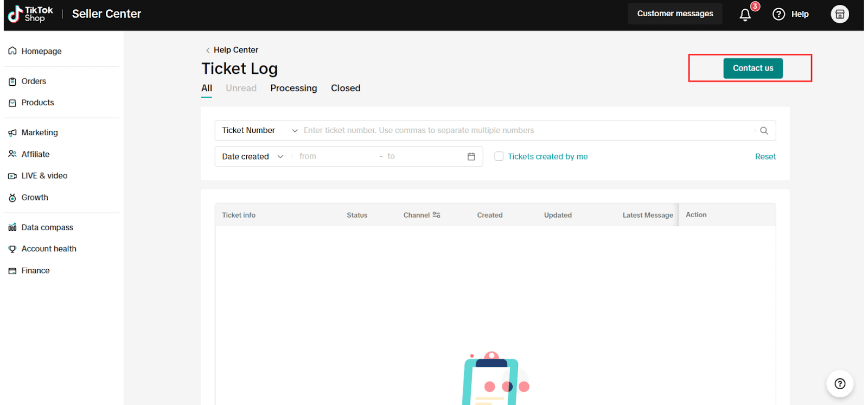Click the store profile avatar icon

click(x=839, y=14)
